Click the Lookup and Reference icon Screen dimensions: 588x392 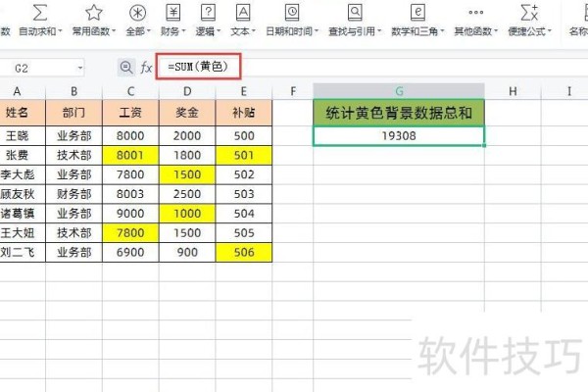[355, 13]
